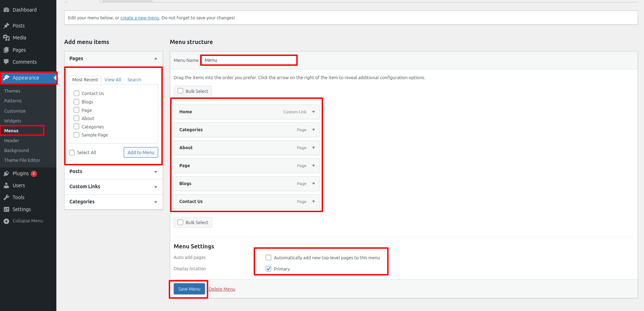Click the Dashboard gauge icon
The width and height of the screenshot is (644, 311).
6,10
